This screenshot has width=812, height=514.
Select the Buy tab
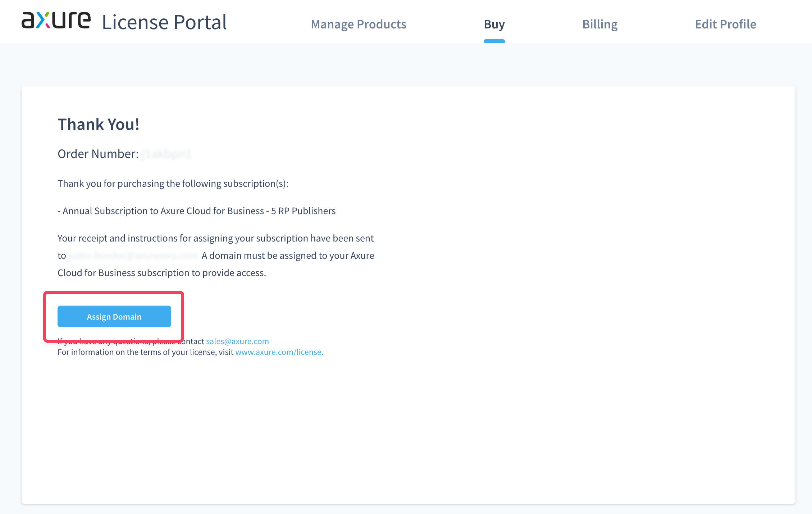tap(494, 24)
